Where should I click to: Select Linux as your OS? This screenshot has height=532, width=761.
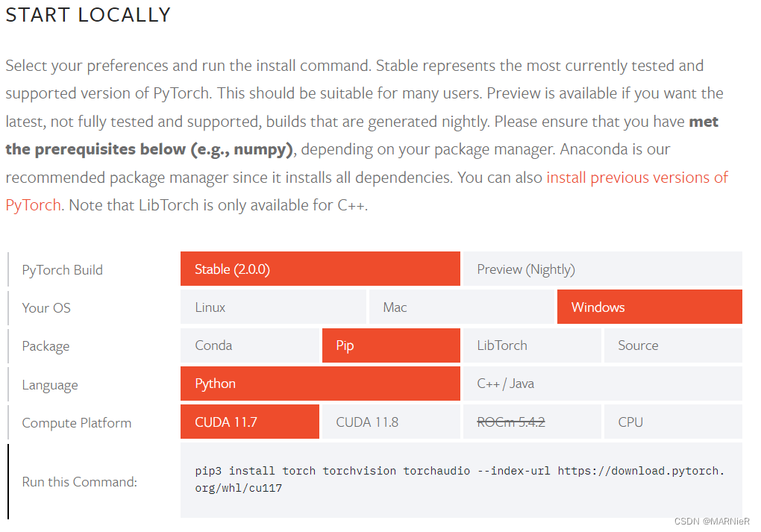(273, 307)
